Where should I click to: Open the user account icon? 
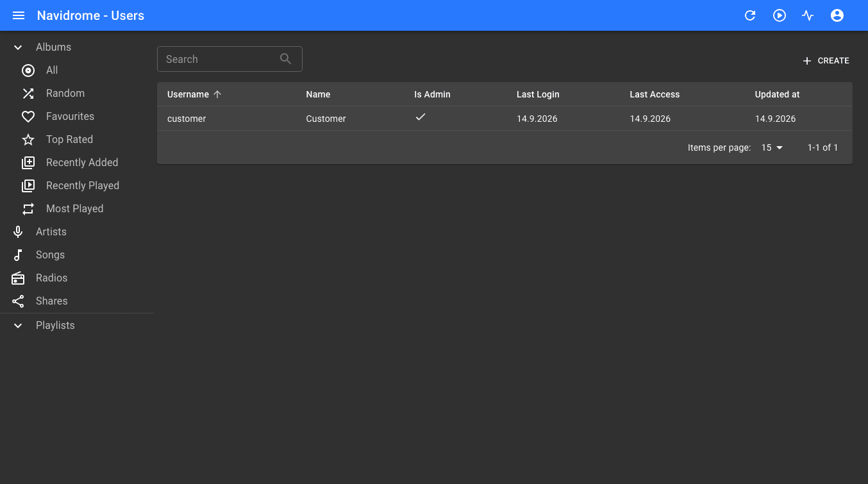[837, 15]
